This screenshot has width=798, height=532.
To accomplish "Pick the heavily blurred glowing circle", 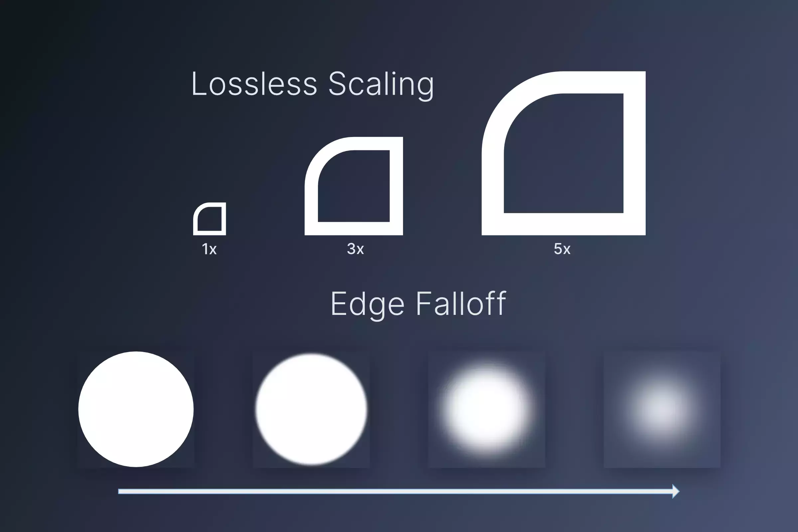I will coord(486,409).
